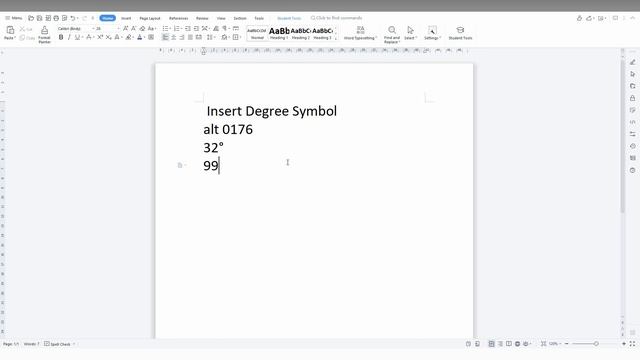The height and width of the screenshot is (360, 640).
Task: Switch to web layout view icon
Action: coord(517,344)
